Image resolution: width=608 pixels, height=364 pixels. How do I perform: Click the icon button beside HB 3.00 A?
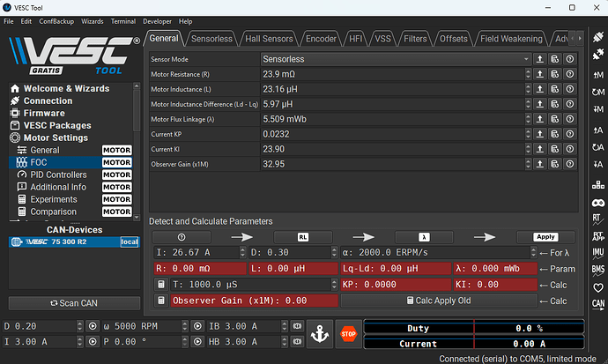tap(298, 342)
